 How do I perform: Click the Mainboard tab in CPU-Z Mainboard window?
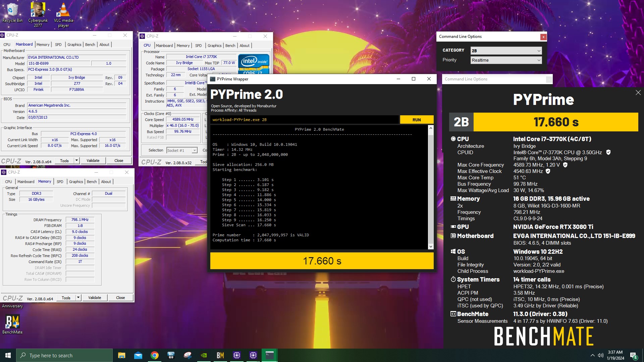(x=24, y=44)
